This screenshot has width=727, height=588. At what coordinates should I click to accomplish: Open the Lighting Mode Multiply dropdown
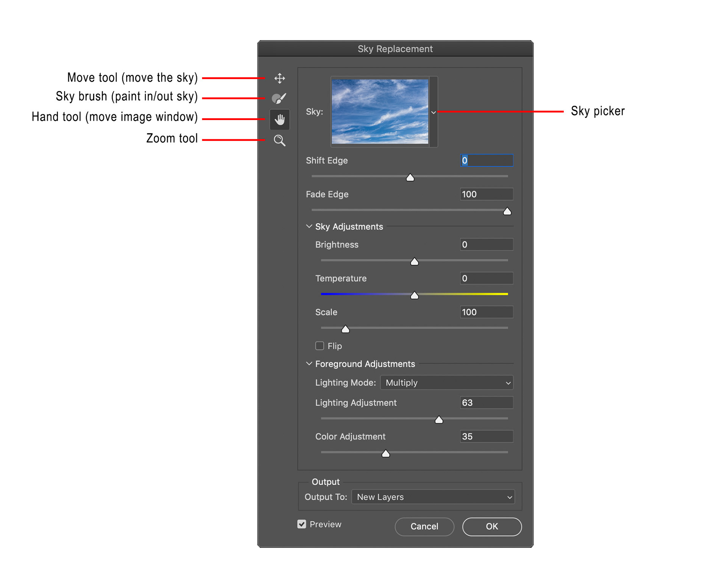point(446,383)
